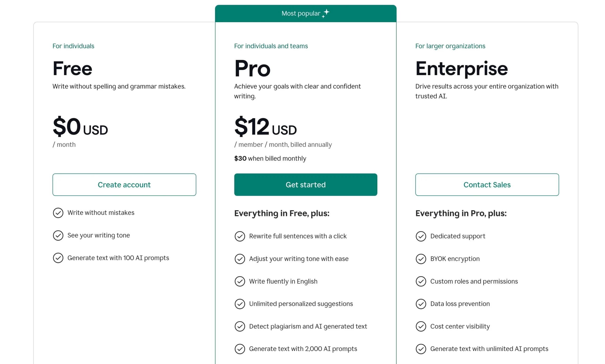Click the Create account button
Viewport: 605px width, 364px height.
124,185
